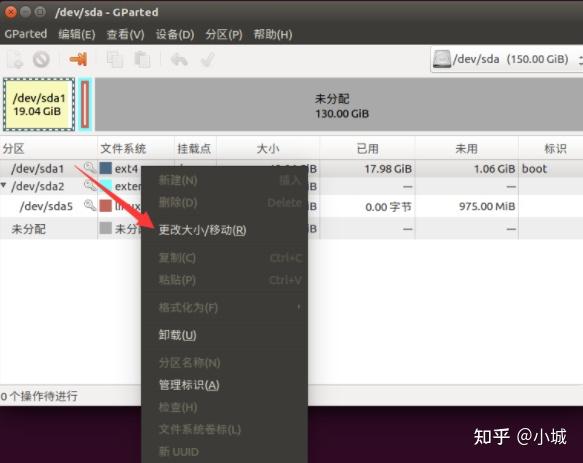Image resolution: width=583 pixels, height=463 pixels.
Task: Click the 挂载点 column header
Action: pos(195,149)
